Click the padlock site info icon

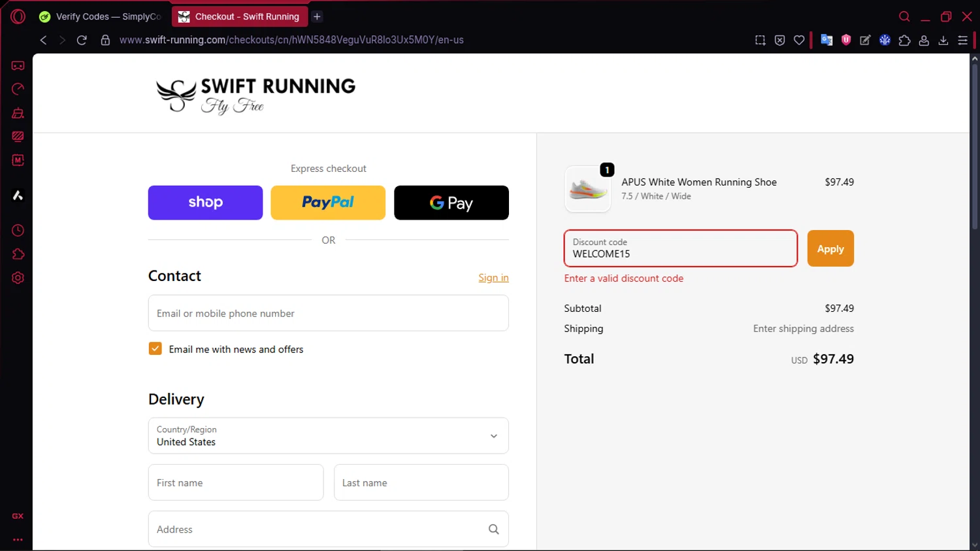coord(105,40)
